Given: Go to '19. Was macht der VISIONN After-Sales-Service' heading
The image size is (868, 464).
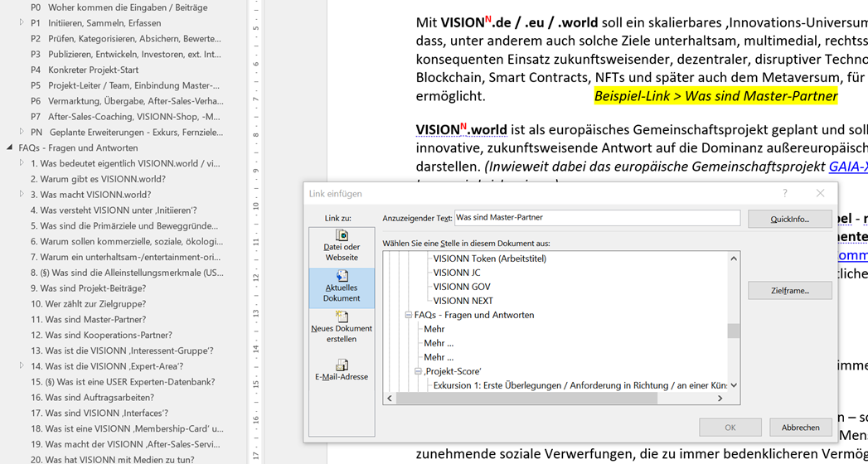Looking at the screenshot, I should point(128,443).
